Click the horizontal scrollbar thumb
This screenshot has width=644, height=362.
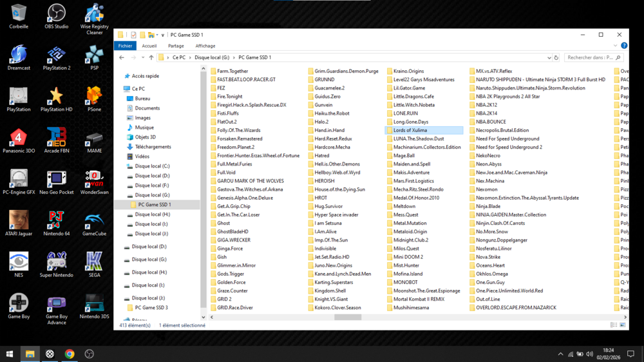tap(348, 317)
